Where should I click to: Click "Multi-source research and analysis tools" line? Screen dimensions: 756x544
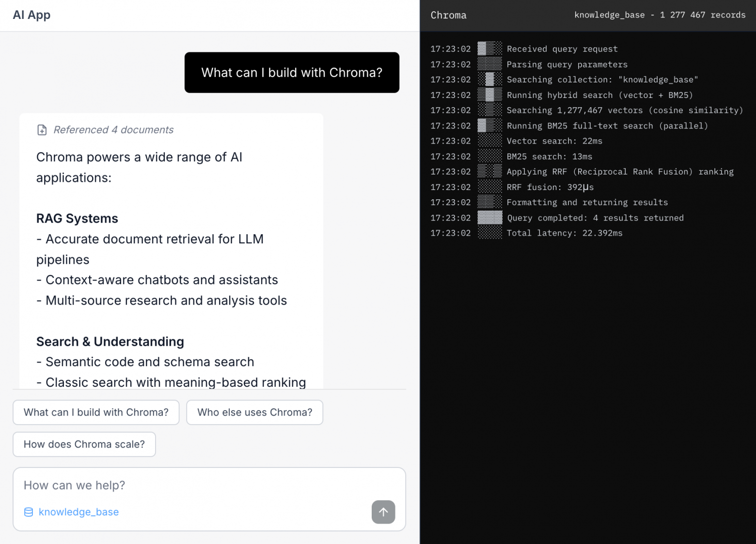tap(162, 301)
